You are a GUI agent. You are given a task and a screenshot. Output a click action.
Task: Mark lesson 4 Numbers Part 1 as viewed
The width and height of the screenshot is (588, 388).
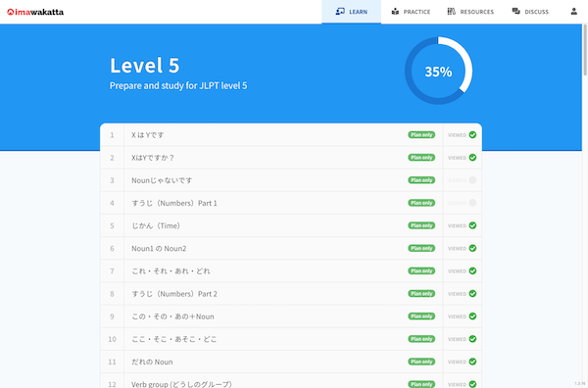tap(472, 203)
